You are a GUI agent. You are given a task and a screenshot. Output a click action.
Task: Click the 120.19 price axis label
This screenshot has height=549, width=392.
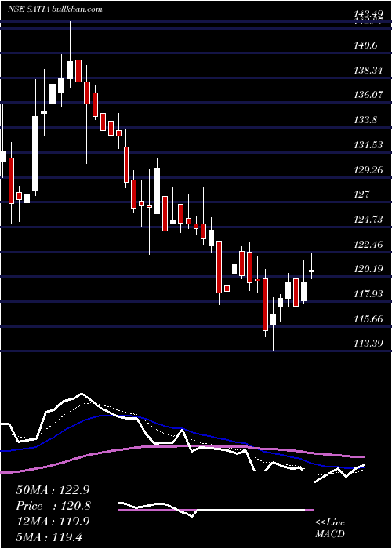pyautogui.click(x=370, y=269)
